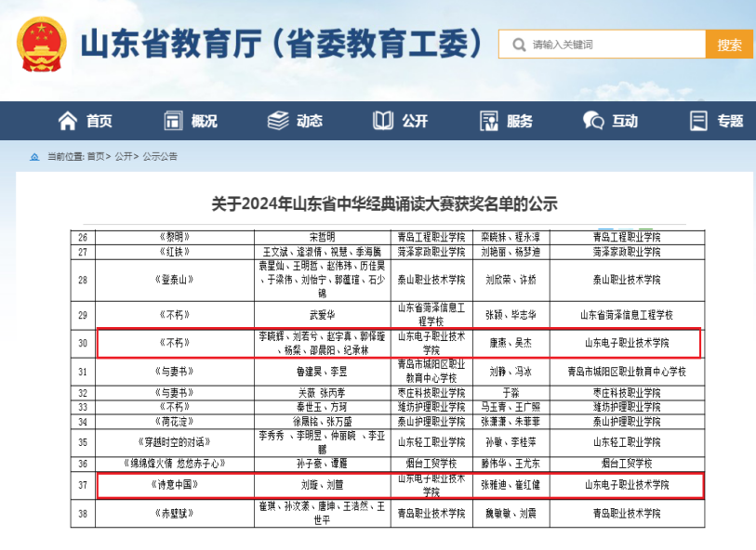Click 《诗意中国》 title in row 37
756x550 pixels.
pos(178,484)
